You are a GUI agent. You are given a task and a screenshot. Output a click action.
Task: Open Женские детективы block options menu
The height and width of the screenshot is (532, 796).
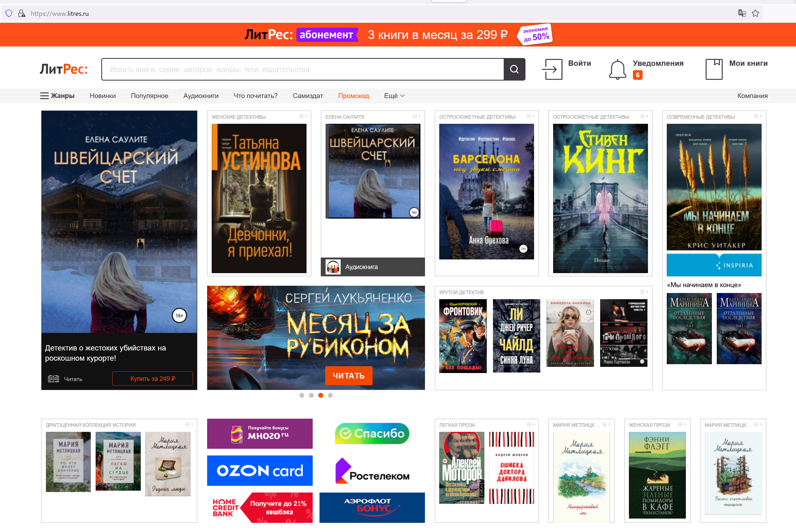tap(303, 117)
